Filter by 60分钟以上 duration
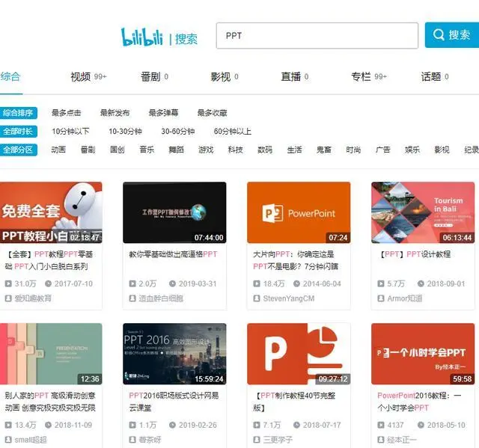Screen dimensions: 479x448 (x=233, y=132)
